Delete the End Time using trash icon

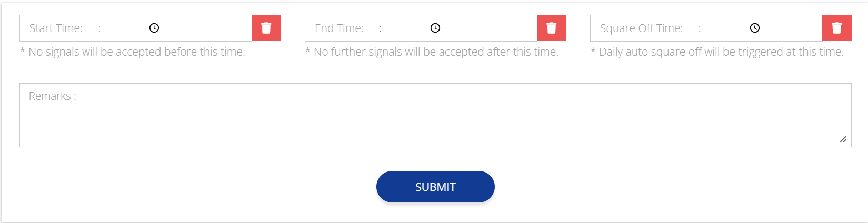click(x=552, y=28)
